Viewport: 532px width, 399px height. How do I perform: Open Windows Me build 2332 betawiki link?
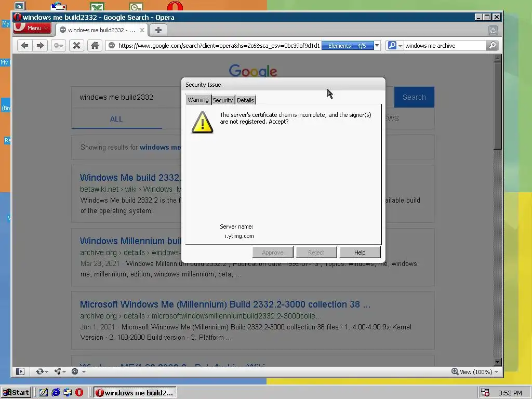tap(130, 178)
